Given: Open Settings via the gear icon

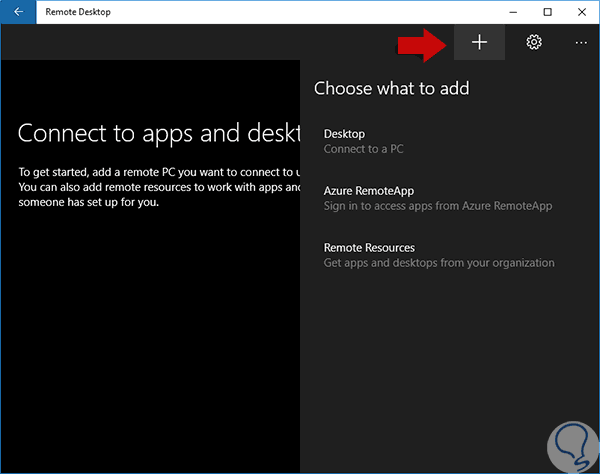Looking at the screenshot, I should (534, 42).
